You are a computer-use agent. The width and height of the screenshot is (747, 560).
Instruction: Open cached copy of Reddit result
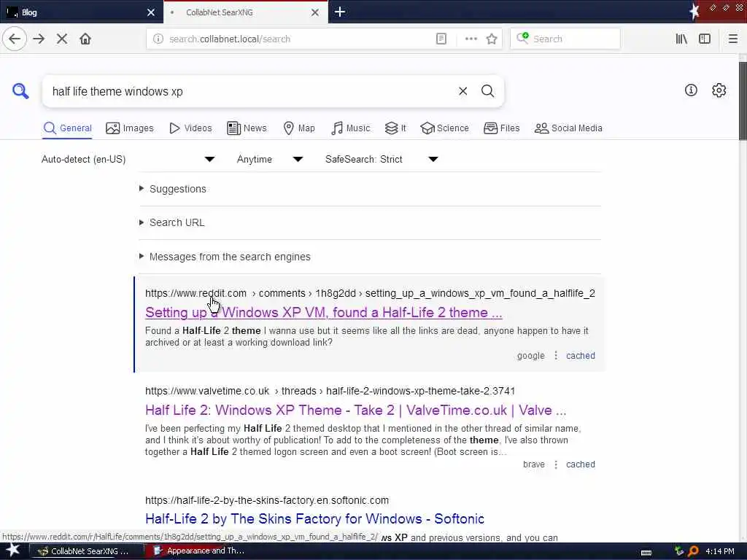(580, 356)
